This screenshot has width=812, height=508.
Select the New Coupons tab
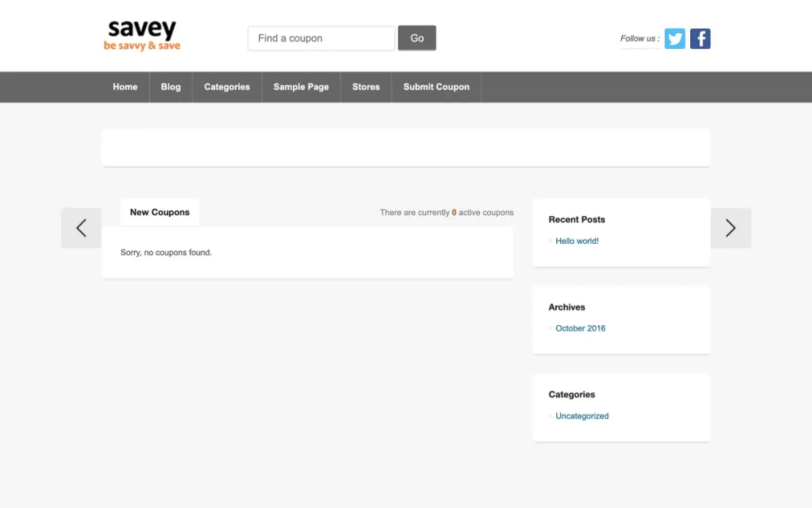(x=159, y=212)
